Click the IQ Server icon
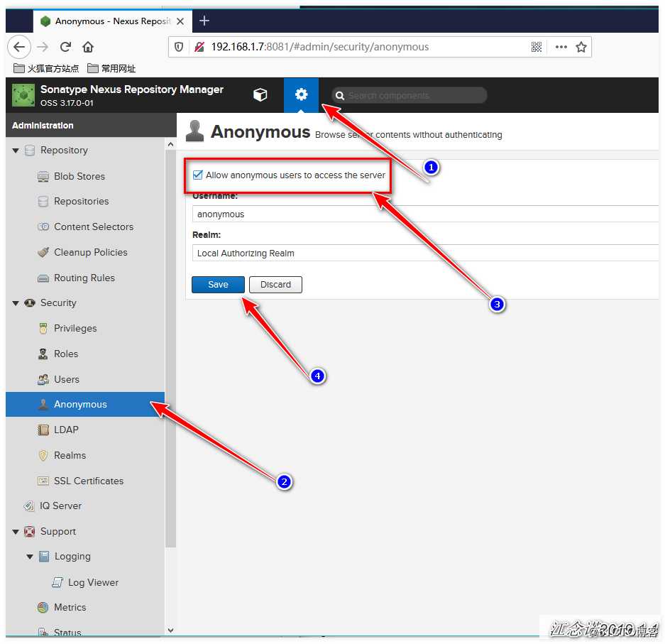The height and width of the screenshot is (644, 665). click(x=29, y=506)
